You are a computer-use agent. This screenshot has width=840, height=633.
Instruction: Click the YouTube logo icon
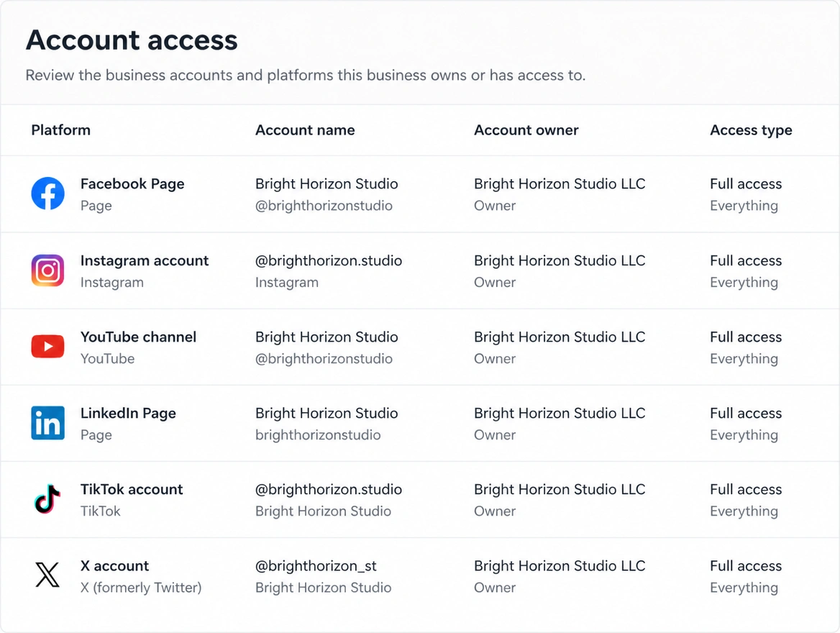[47, 346]
